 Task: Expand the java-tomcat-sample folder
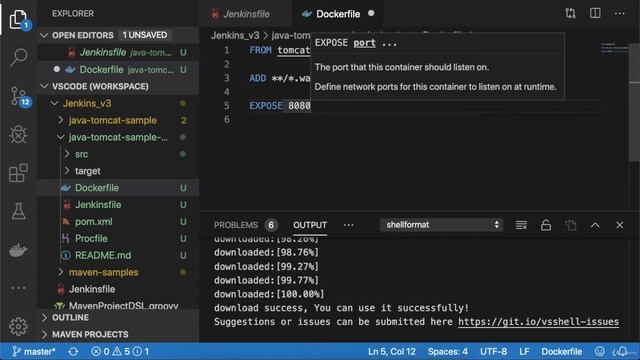click(x=61, y=120)
